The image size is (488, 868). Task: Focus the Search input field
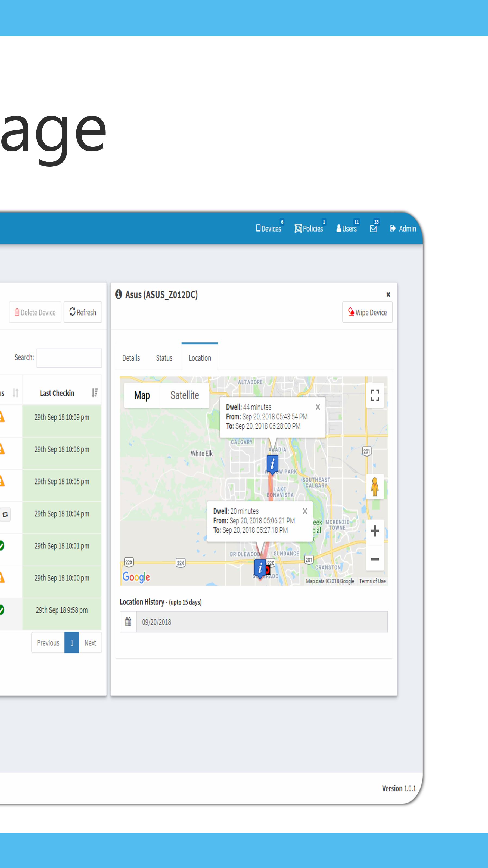point(69,358)
